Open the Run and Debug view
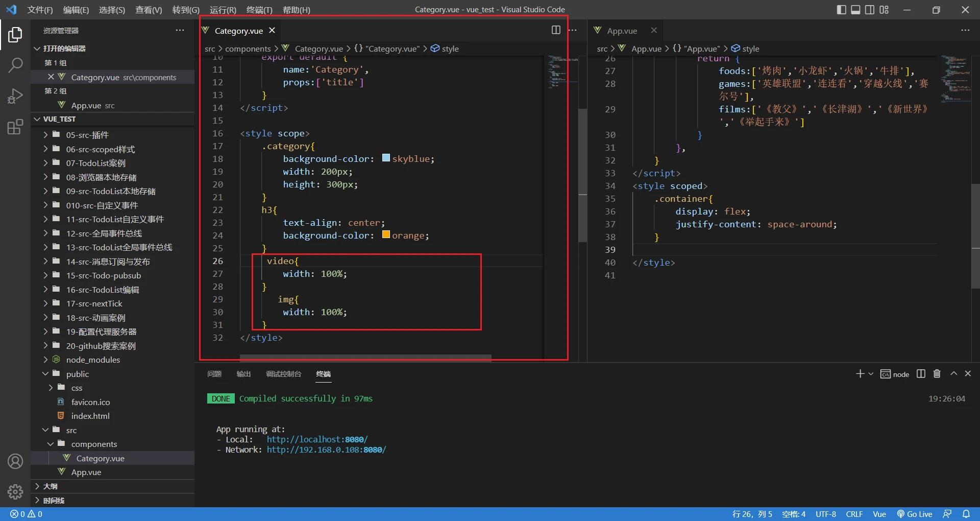980x521 pixels. click(x=15, y=96)
